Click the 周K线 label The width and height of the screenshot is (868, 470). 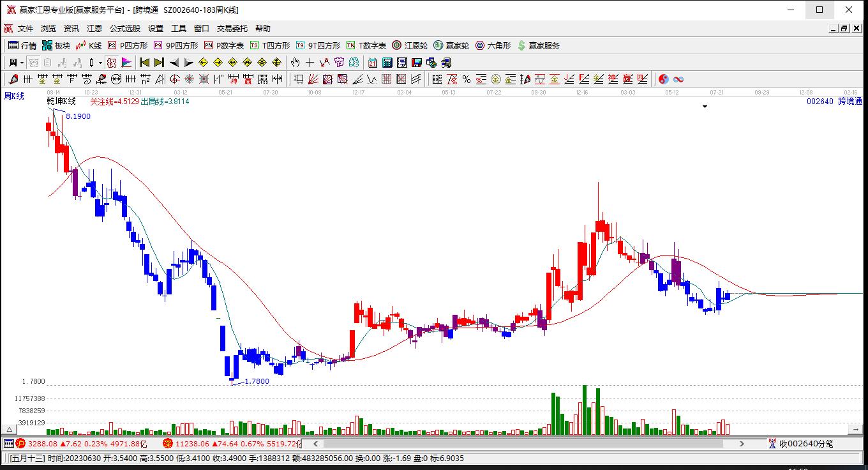click(14, 96)
